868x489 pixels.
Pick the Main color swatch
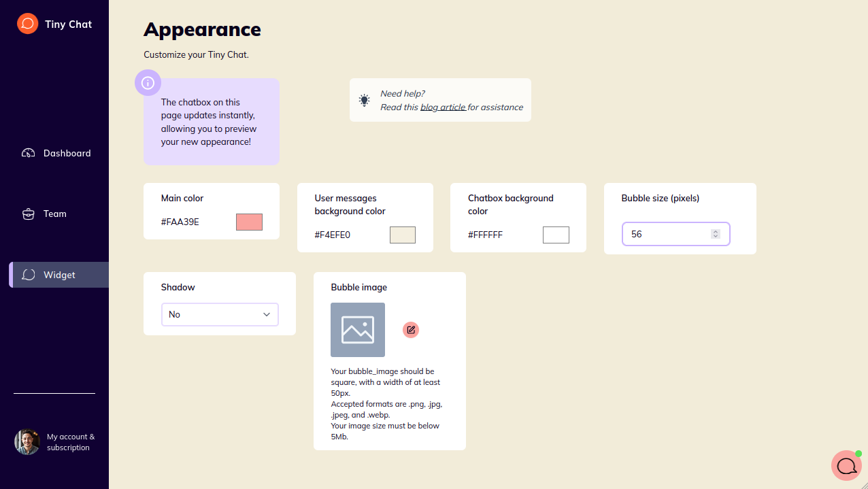(x=249, y=222)
